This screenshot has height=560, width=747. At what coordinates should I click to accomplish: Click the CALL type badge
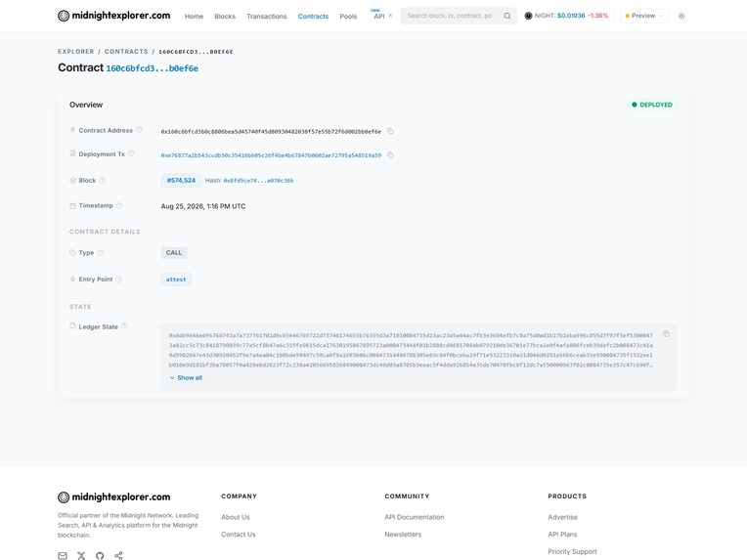[x=174, y=253]
